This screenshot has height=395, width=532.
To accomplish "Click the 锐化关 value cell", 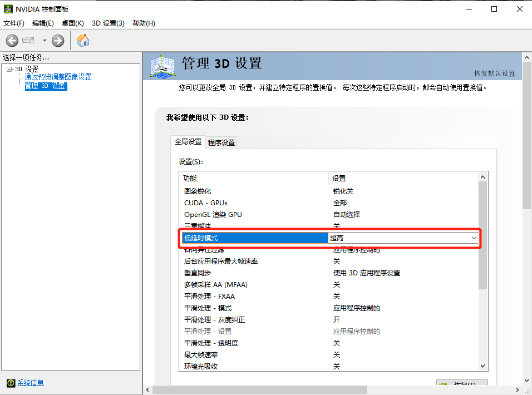I will 343,191.
